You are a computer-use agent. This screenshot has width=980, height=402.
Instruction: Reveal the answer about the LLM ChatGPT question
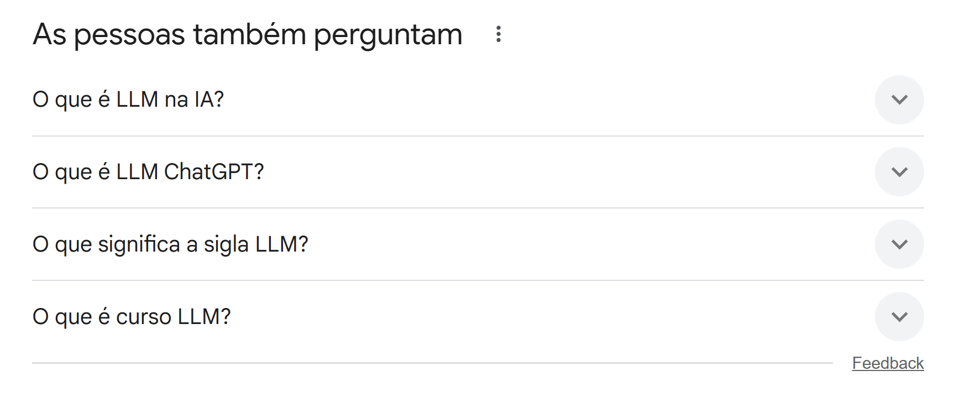click(899, 172)
